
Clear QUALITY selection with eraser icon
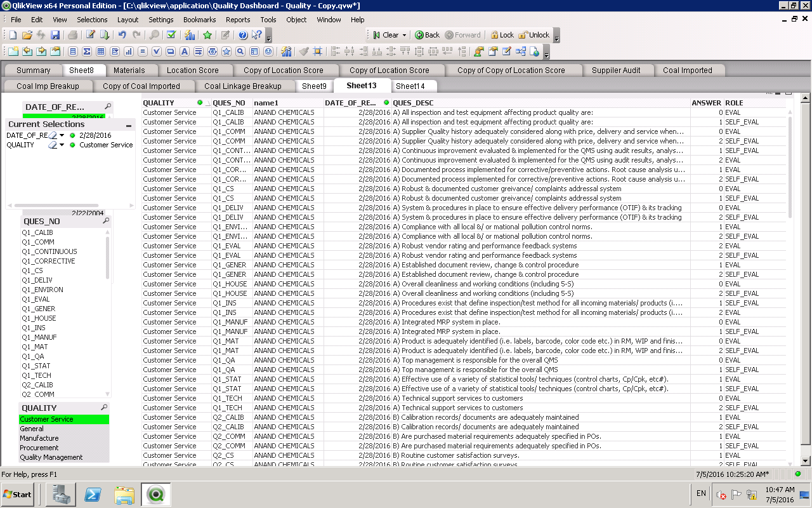(x=53, y=145)
